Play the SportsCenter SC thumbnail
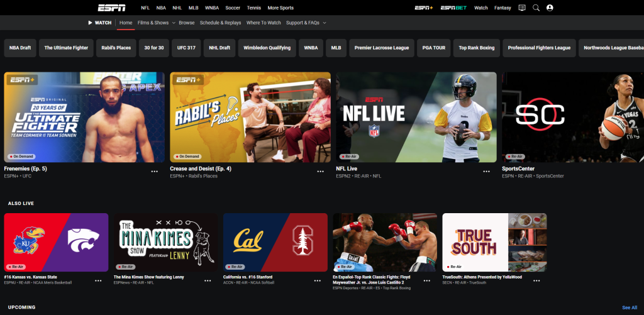Screen dimensions: 644x315 [573, 118]
